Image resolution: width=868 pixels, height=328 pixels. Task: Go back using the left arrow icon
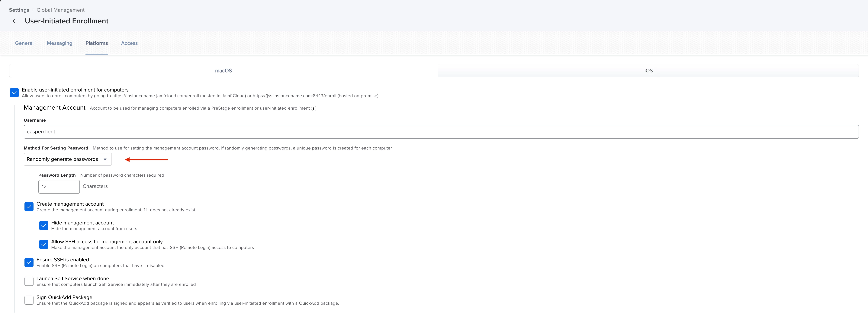[15, 21]
